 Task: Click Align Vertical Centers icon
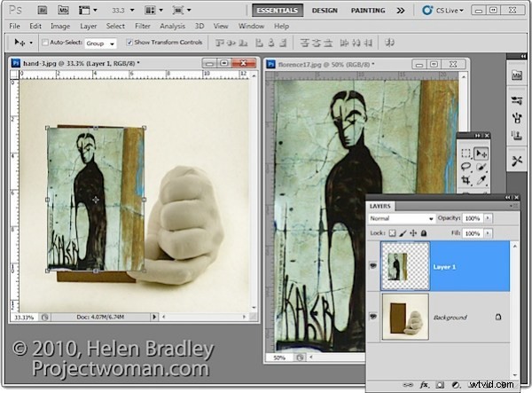231,43
